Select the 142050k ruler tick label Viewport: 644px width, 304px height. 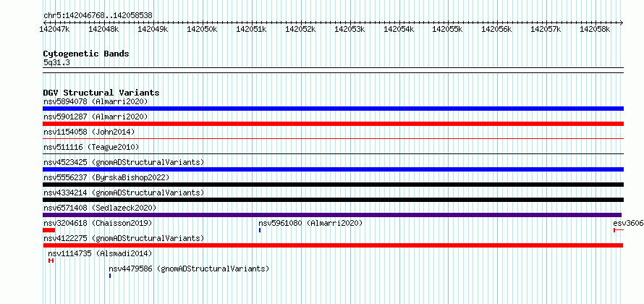click(x=202, y=29)
